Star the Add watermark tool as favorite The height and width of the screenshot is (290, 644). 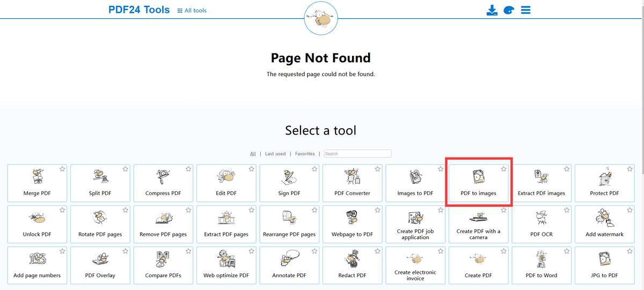click(x=630, y=210)
